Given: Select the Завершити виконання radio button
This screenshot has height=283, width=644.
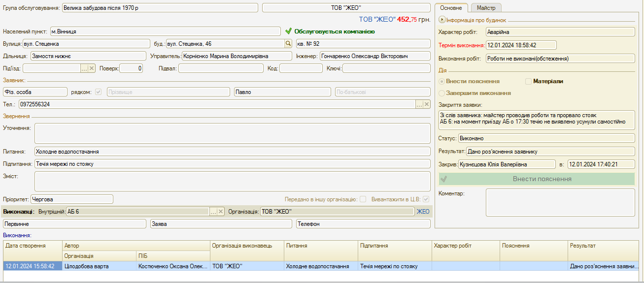Looking at the screenshot, I should 441,93.
